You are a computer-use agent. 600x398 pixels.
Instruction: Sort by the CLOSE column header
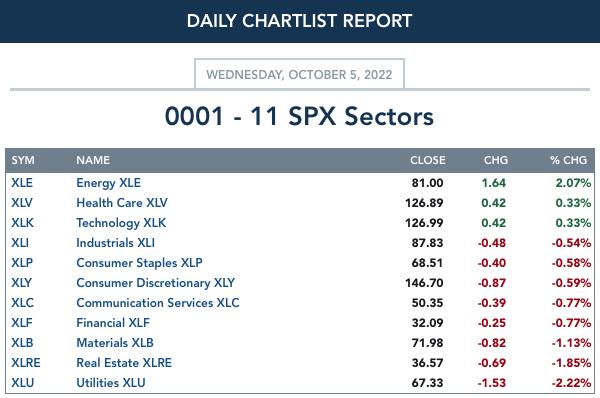tap(427, 160)
